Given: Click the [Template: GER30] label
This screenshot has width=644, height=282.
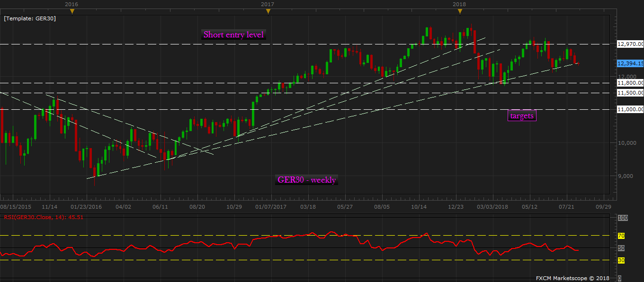Looking at the screenshot, I should click(x=30, y=19).
